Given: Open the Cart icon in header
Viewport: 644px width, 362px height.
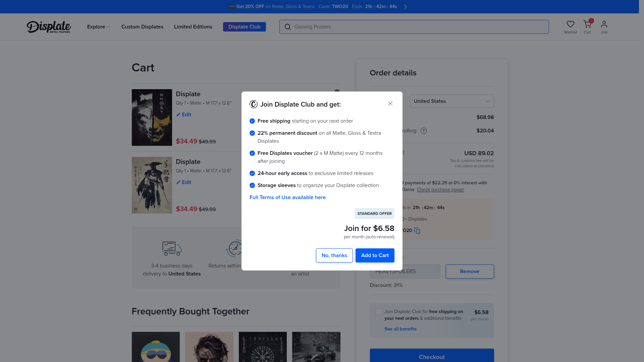Looking at the screenshot, I should (587, 24).
